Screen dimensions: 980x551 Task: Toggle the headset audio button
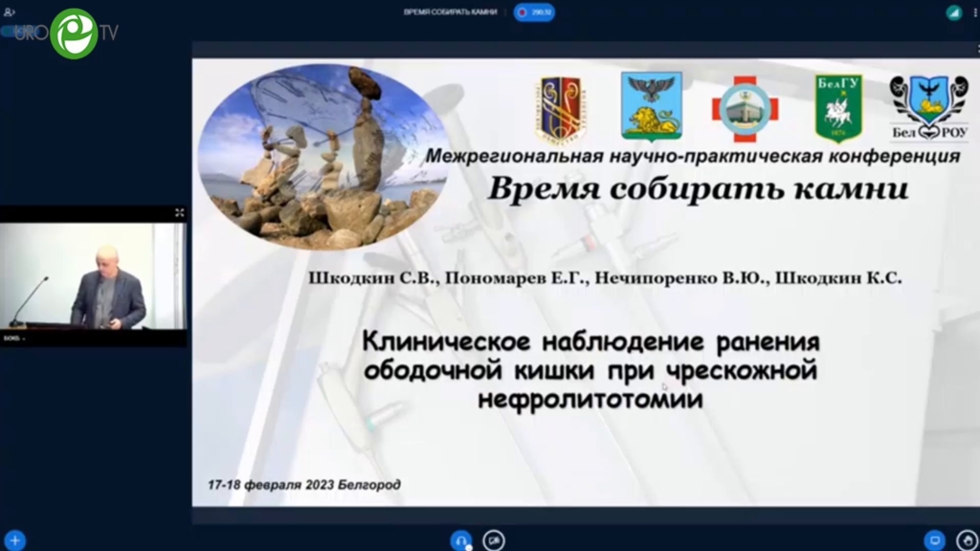click(x=462, y=540)
